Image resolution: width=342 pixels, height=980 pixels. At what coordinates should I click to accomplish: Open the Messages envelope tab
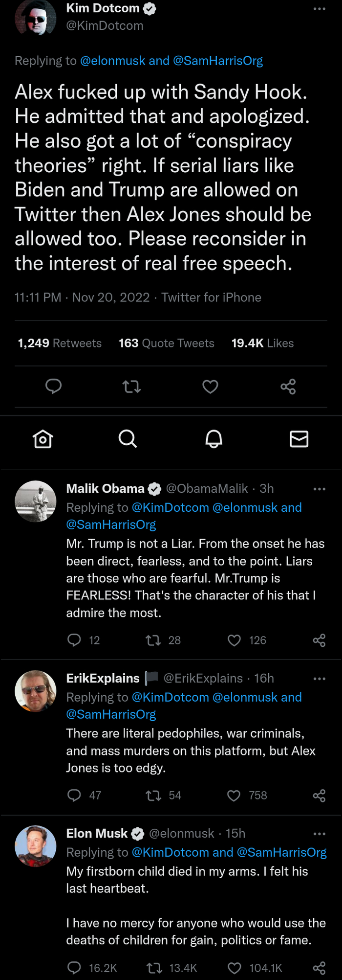point(299,439)
